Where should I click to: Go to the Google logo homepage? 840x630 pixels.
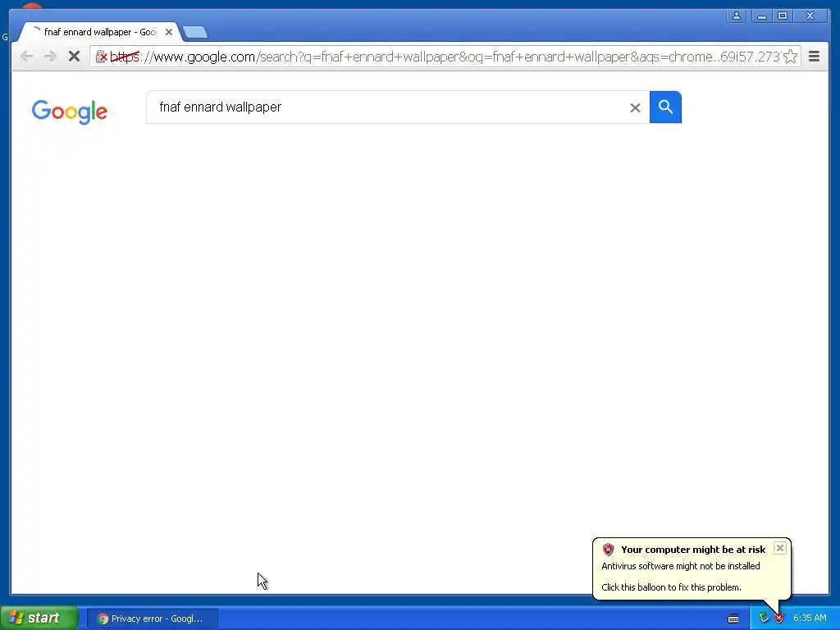tap(70, 112)
